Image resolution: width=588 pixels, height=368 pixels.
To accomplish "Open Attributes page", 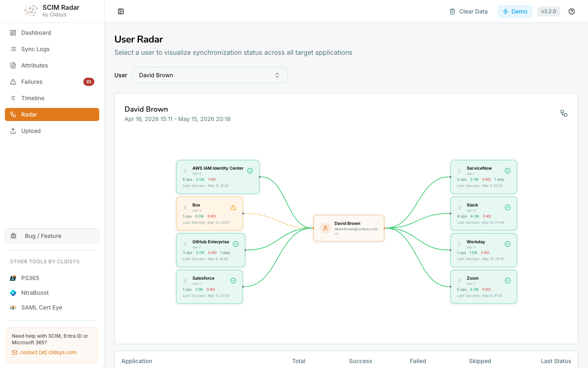I will tap(52, 65).
